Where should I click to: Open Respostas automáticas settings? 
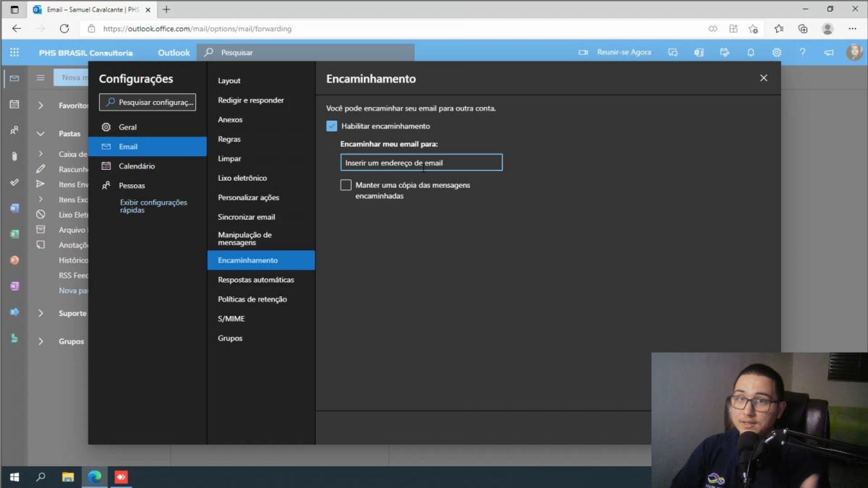point(261,280)
